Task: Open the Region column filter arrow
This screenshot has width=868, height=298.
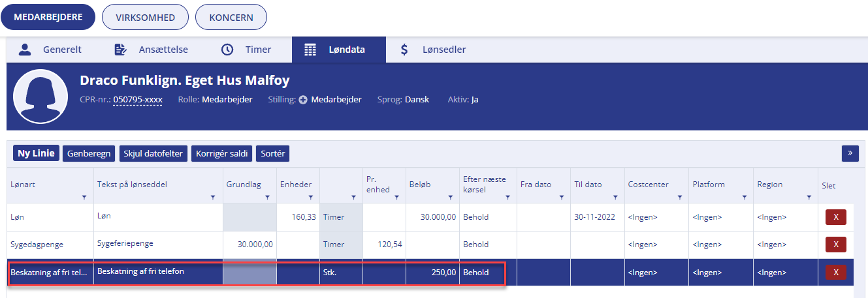Action: pyautogui.click(x=808, y=197)
